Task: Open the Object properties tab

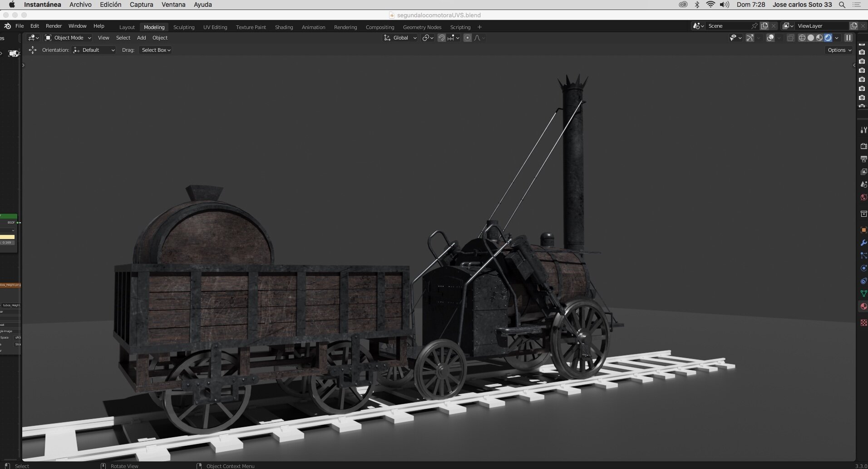Action: pos(863,230)
